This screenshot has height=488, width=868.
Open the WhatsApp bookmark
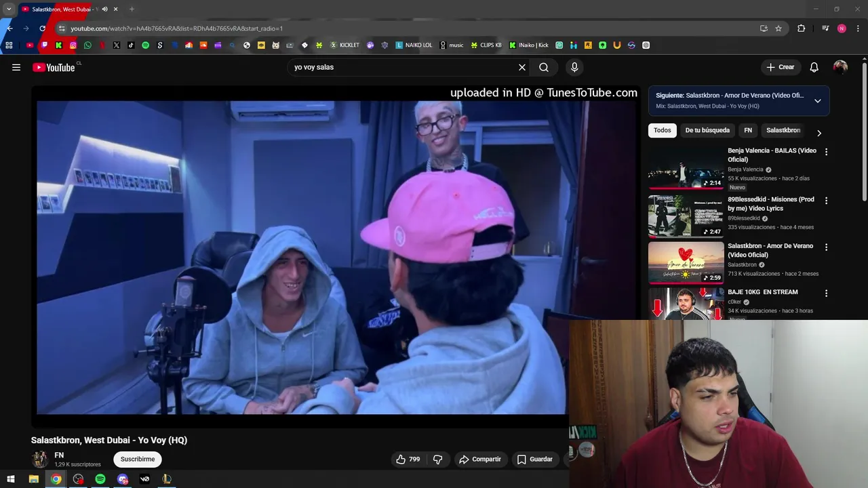click(x=87, y=45)
